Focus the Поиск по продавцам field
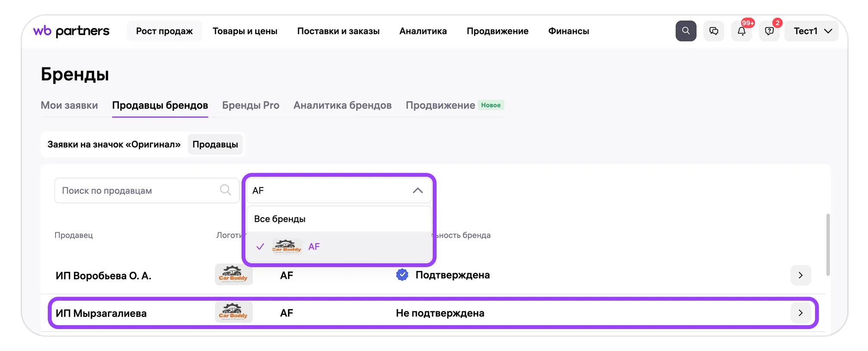868x351 pixels. coord(147,191)
